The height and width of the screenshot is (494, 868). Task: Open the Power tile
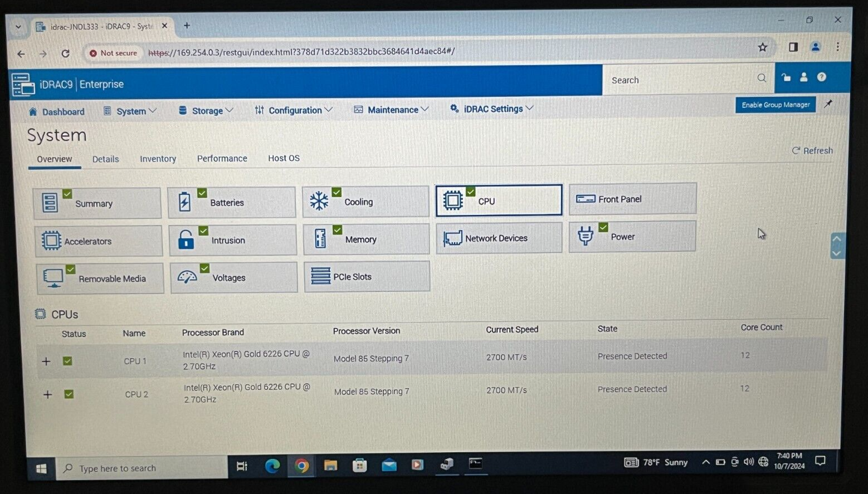[x=633, y=236]
